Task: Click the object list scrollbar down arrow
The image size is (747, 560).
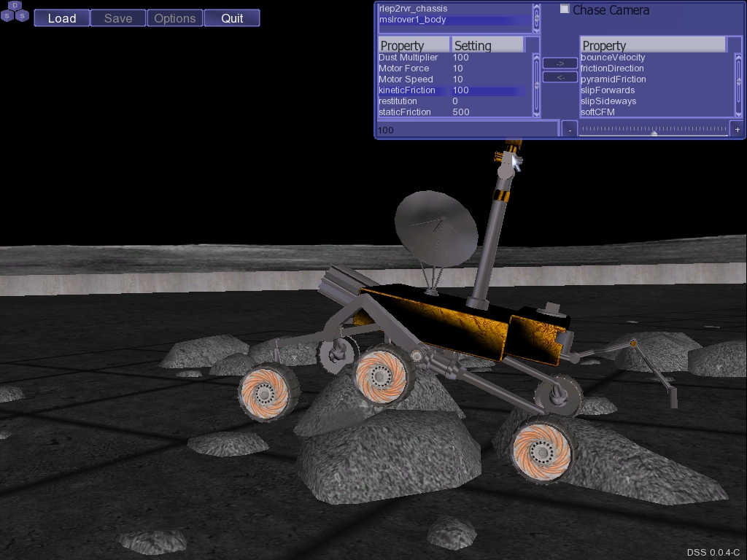Action: tap(536, 29)
